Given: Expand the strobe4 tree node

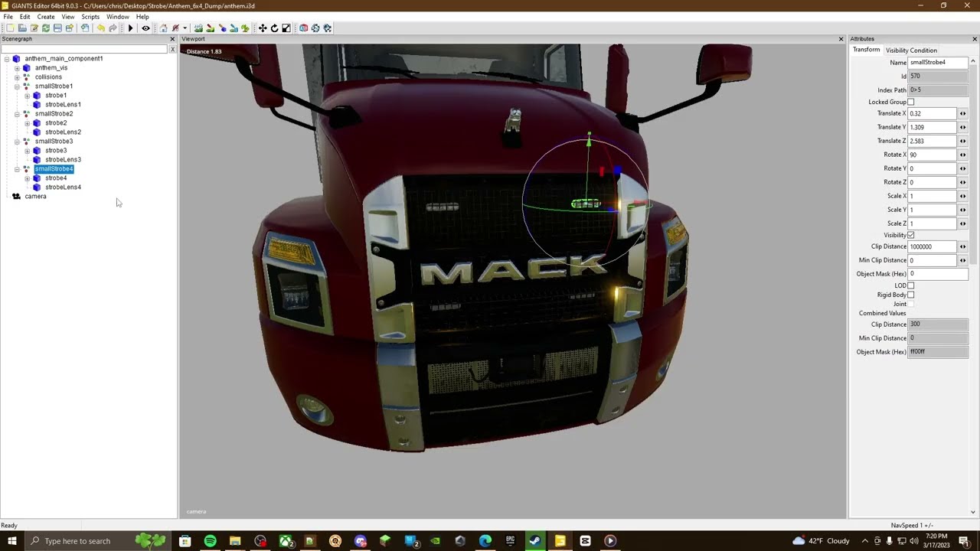Looking at the screenshot, I should (27, 178).
